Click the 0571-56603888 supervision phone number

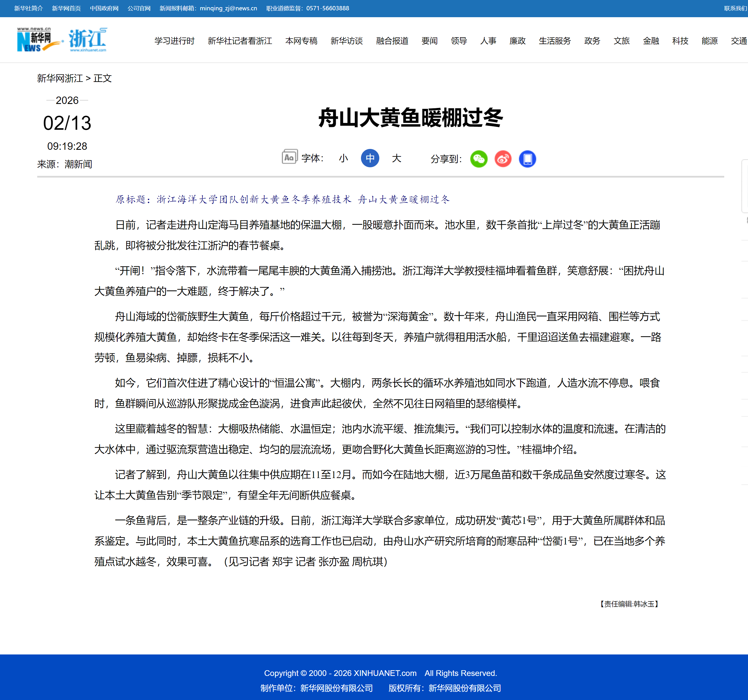click(327, 8)
